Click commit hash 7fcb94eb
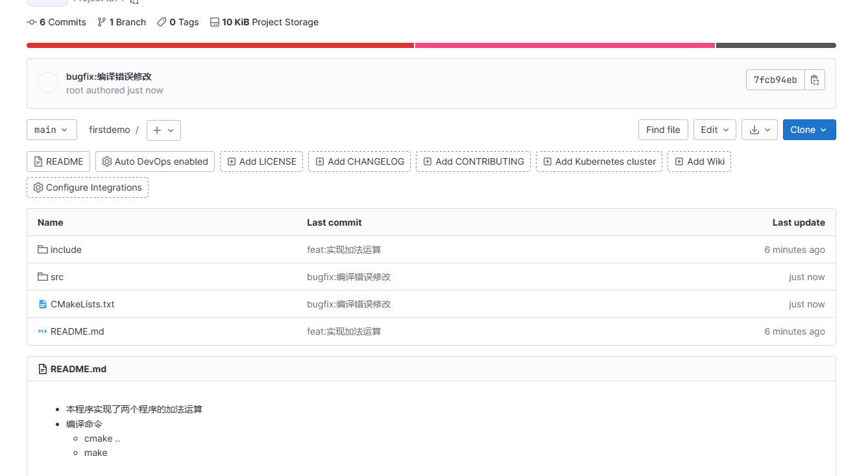The width and height of the screenshot is (868, 476). pos(775,80)
